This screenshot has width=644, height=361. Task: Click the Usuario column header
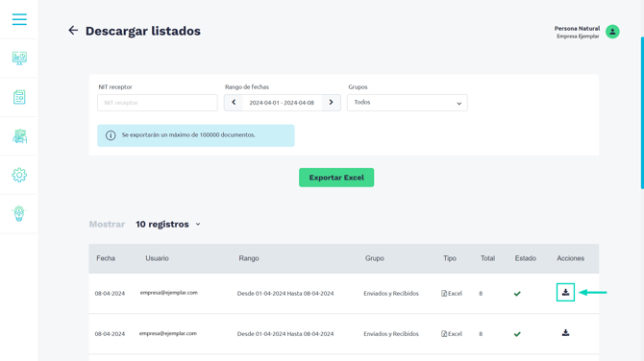(x=157, y=258)
